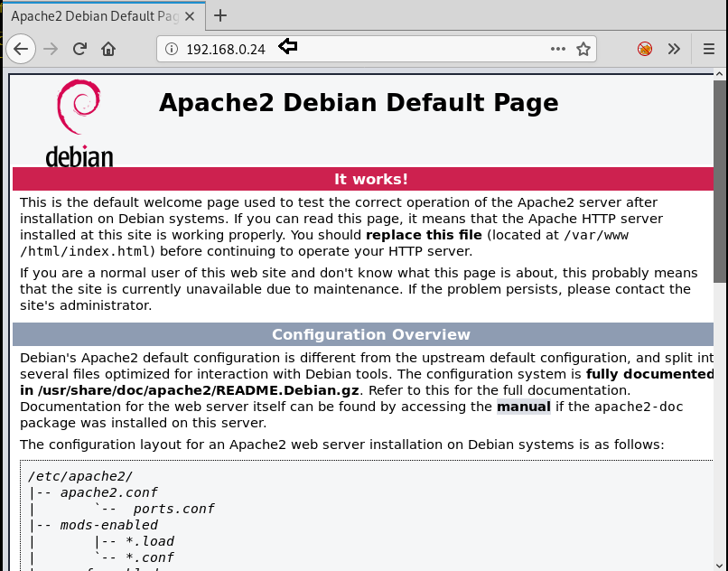The width and height of the screenshot is (728, 571).
Task: Open the manual documentation link
Action: (x=524, y=407)
